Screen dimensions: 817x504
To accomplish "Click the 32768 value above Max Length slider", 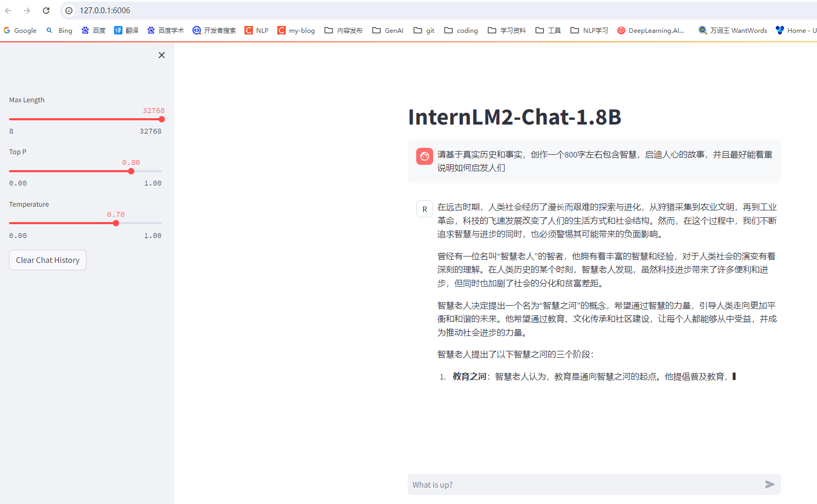I will pyautogui.click(x=153, y=110).
